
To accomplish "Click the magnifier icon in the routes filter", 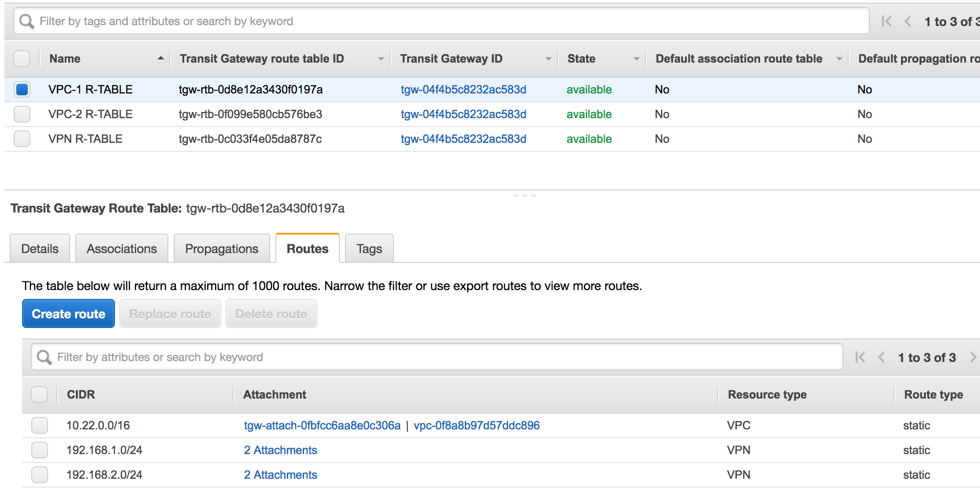I will [x=44, y=357].
